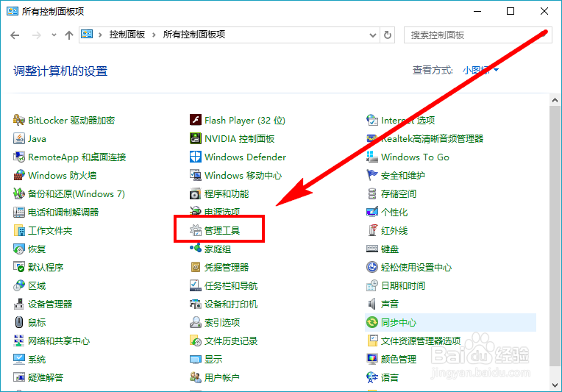Click the 所有控制面板项 breadcrumb item
This screenshot has width=562, height=392.
pyautogui.click(x=194, y=35)
